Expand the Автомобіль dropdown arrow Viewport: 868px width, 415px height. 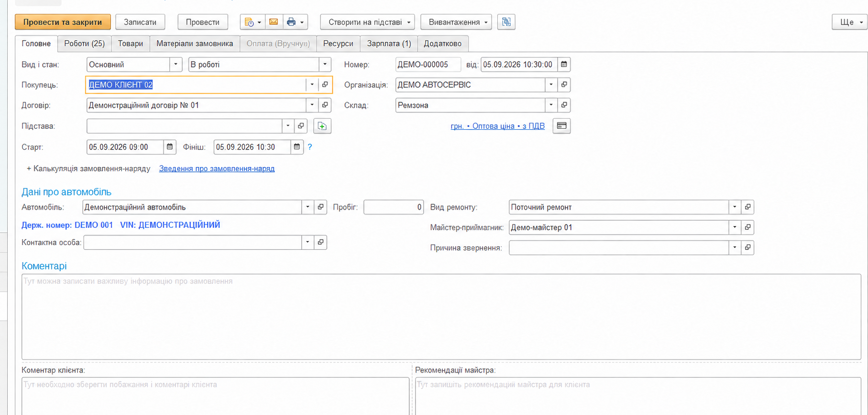point(308,207)
